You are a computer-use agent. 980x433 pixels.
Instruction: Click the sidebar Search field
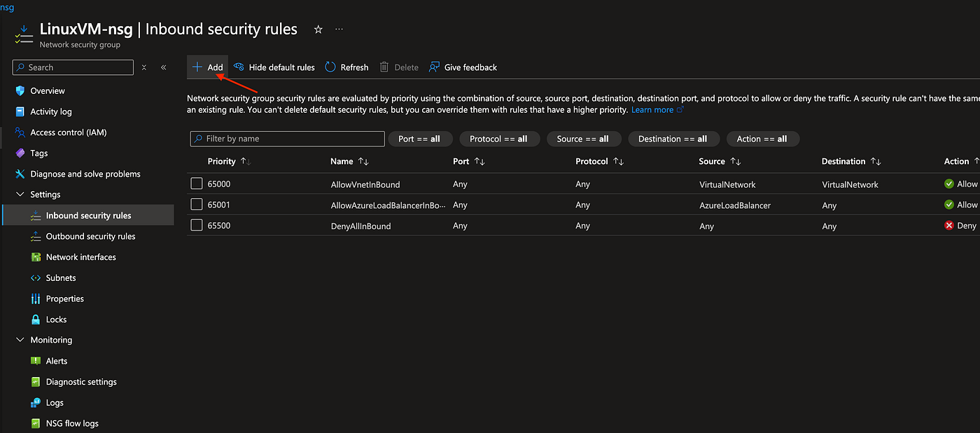click(x=73, y=67)
